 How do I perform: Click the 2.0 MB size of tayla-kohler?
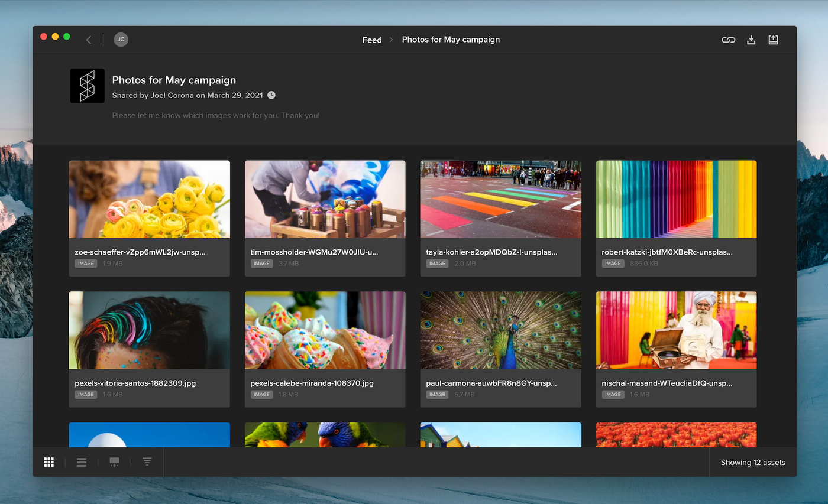point(465,264)
